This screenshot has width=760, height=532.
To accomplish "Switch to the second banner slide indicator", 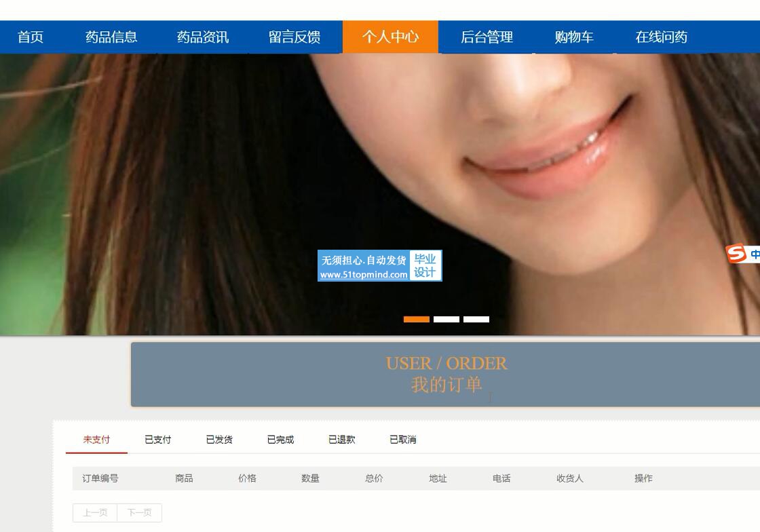I will tap(446, 320).
